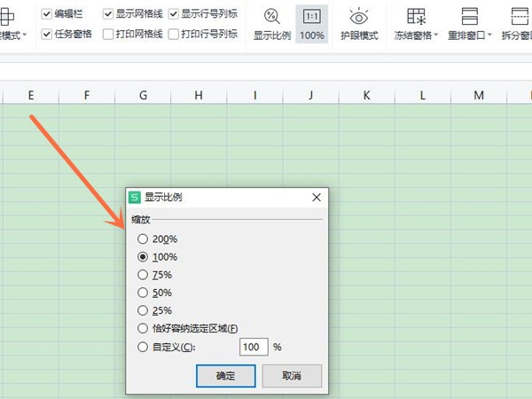Click the custom zoom percentage input field

253,347
